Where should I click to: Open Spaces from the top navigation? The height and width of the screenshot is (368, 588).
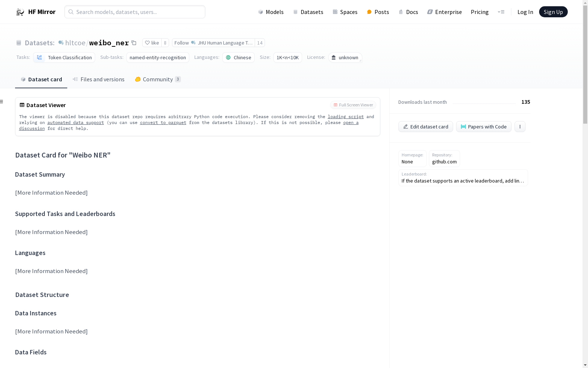click(x=345, y=12)
